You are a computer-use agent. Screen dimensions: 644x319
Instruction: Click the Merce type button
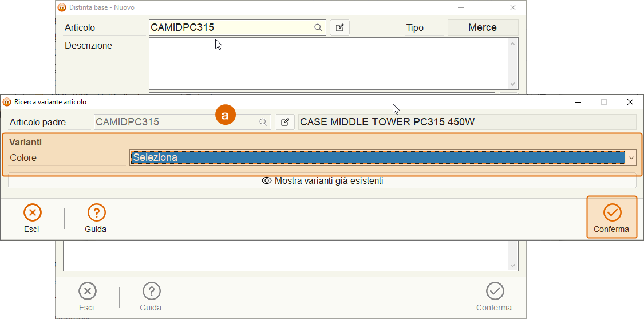(x=483, y=27)
